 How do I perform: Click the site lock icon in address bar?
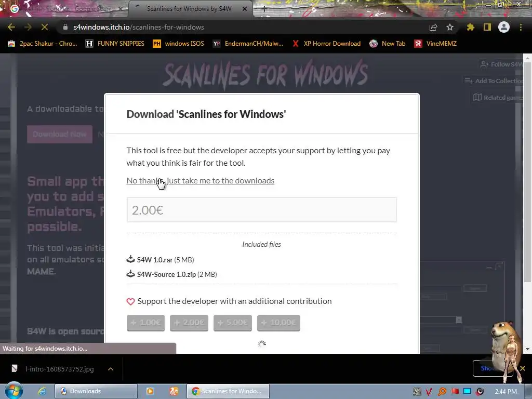[65, 27]
